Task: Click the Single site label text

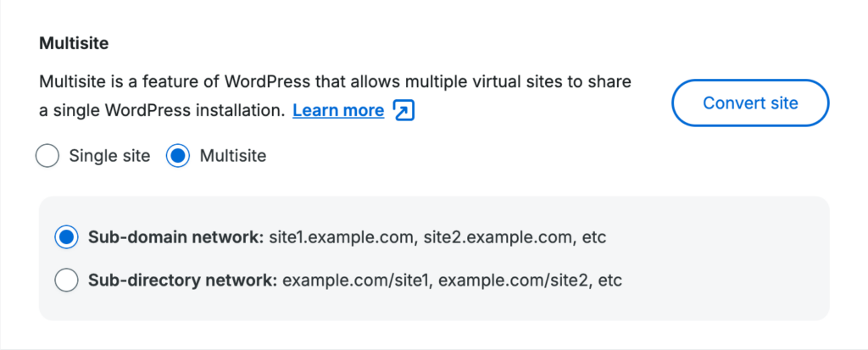Action: pos(109,156)
